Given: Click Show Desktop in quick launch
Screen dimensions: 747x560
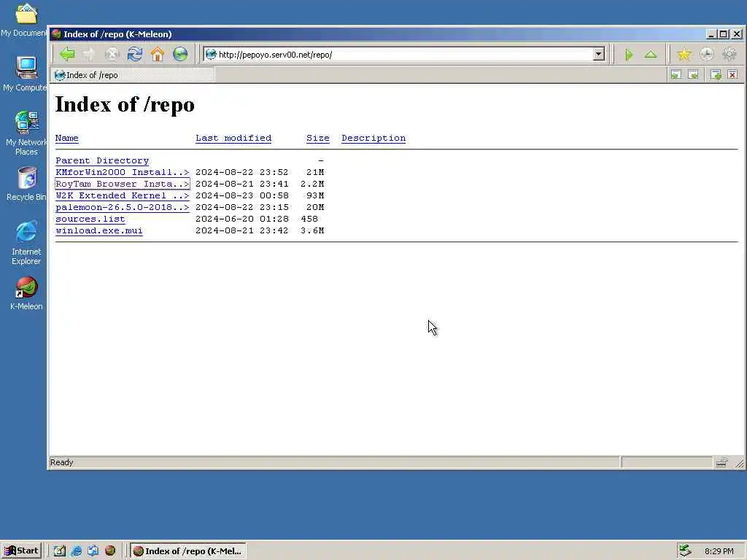Looking at the screenshot, I should coord(59,551).
